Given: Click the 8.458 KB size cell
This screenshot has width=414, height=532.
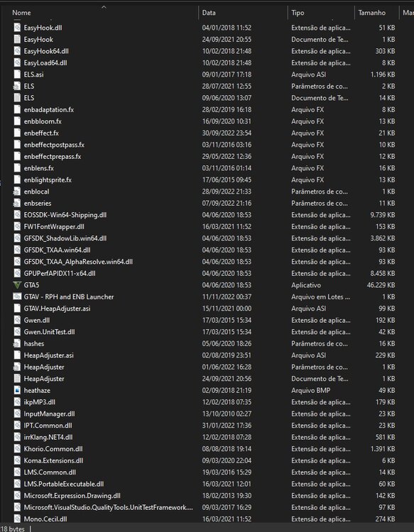Looking at the screenshot, I should [383, 273].
